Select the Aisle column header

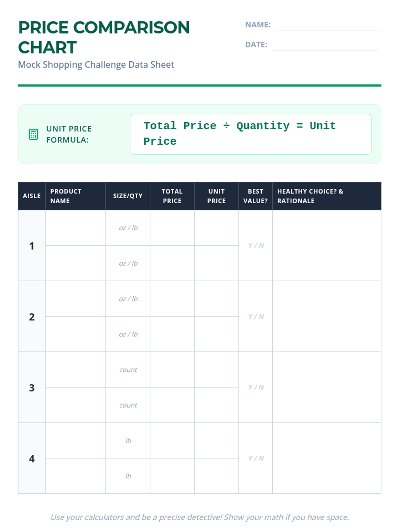(x=32, y=196)
